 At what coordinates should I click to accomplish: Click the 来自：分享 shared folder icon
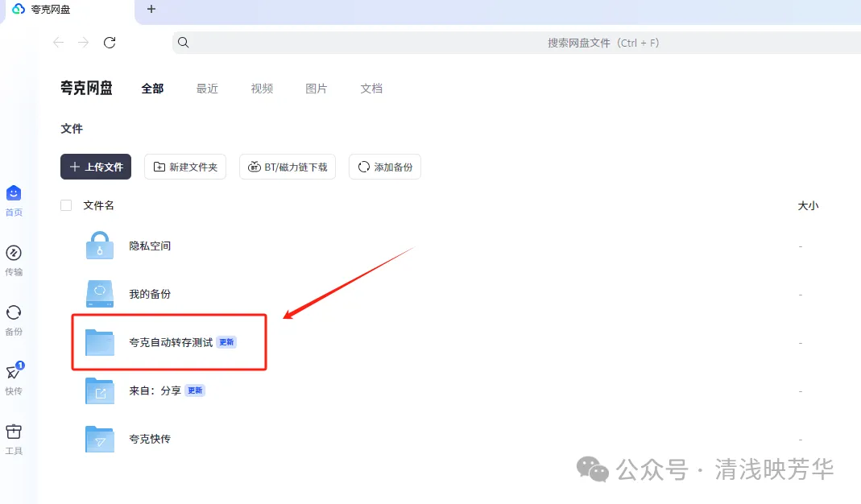pos(99,390)
